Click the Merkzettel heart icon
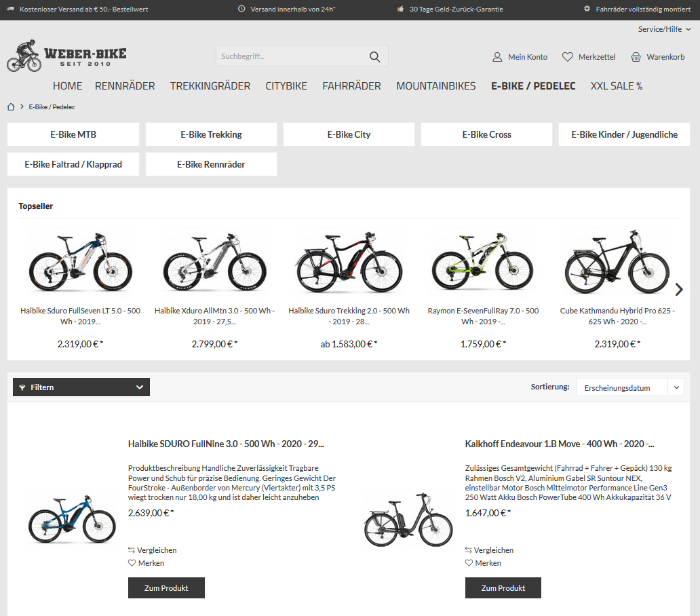Screen dimensions: 700x616 tap(568, 57)
